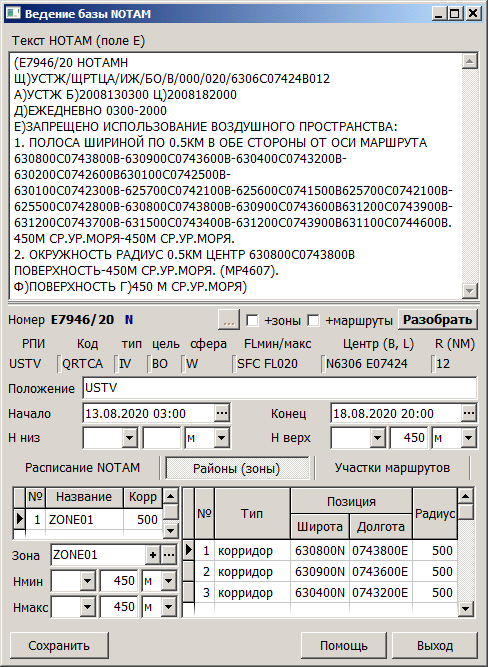Click inside the NOTAM text area
The width and height of the screenshot is (488, 667).
tap(235, 176)
